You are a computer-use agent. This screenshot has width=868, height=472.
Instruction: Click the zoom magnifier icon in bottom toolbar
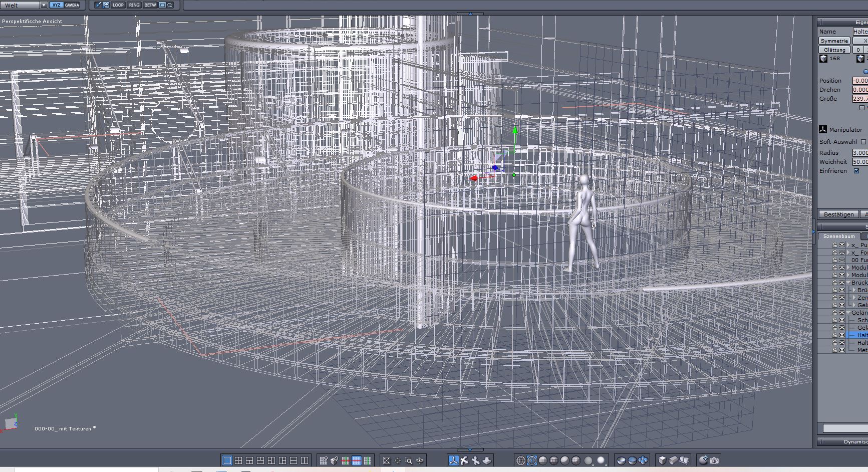coord(409,460)
